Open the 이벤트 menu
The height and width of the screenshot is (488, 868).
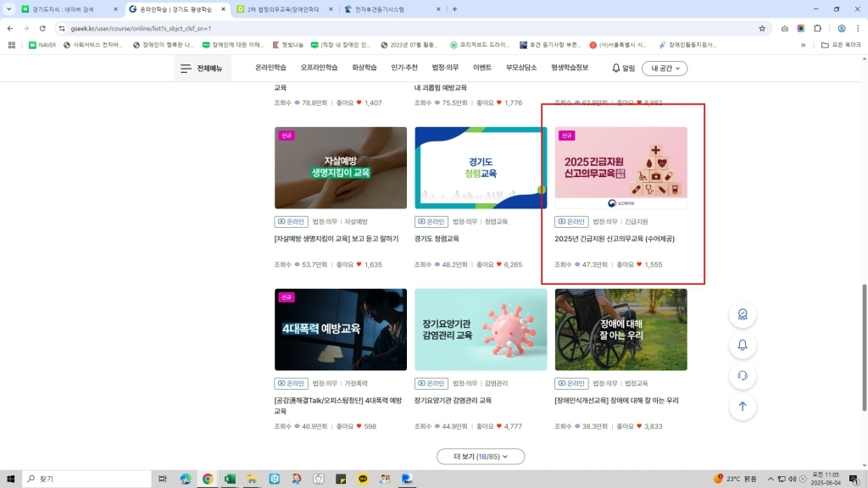pyautogui.click(x=482, y=68)
